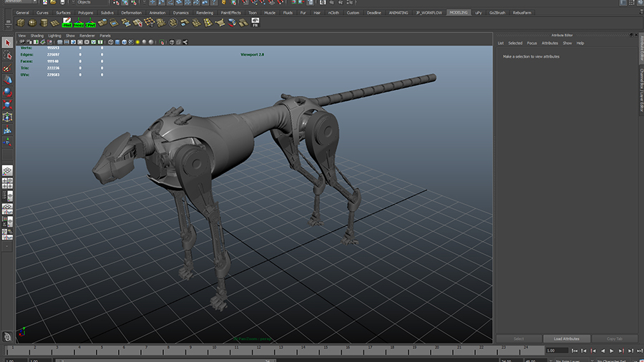
Task: Toggle textured checker display in viewport toolbar
Action: click(x=132, y=42)
